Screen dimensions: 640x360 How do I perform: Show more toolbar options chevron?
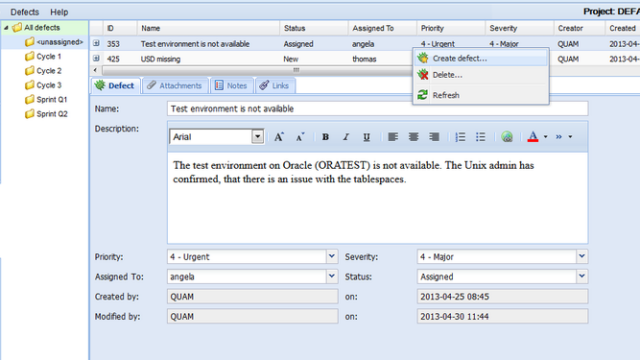tap(559, 137)
